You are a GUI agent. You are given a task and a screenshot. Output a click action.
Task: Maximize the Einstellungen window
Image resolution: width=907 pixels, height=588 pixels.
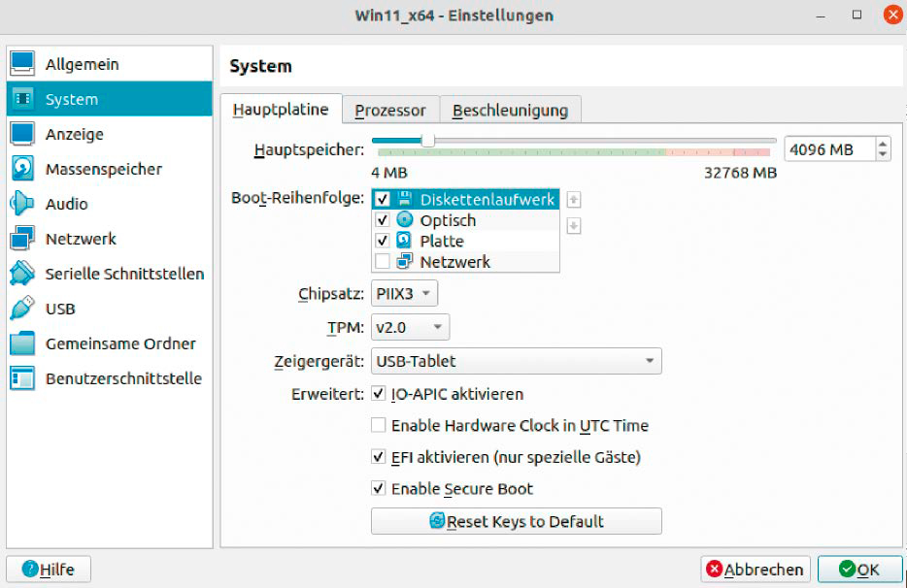[857, 15]
